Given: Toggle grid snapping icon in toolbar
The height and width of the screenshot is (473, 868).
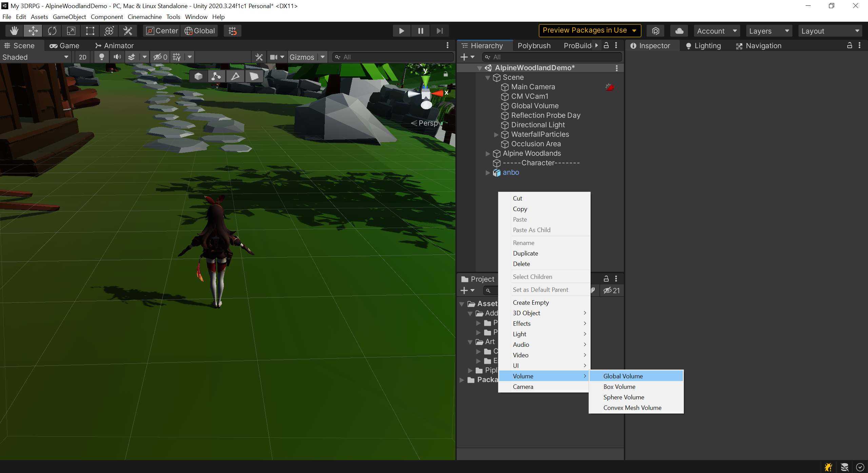Looking at the screenshot, I should pyautogui.click(x=233, y=31).
